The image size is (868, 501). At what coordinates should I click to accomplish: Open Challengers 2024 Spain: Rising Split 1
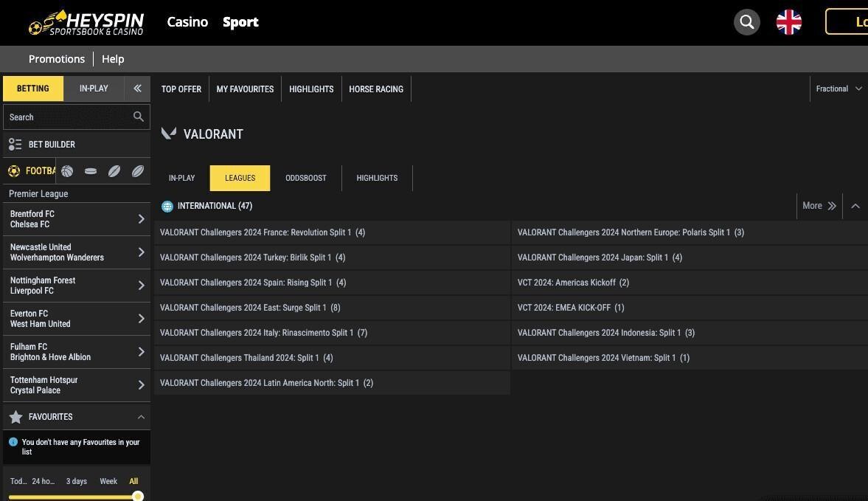332,283
